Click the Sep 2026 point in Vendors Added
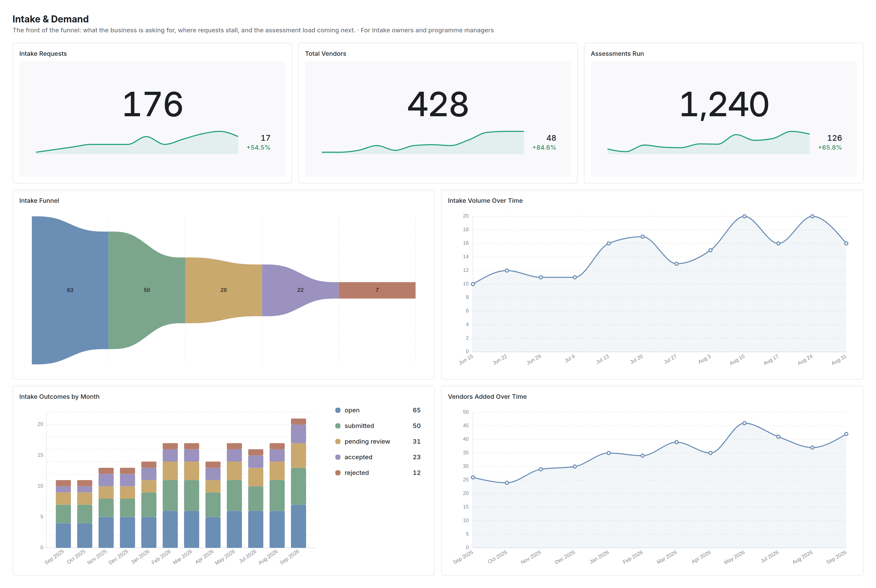This screenshot has width=876, height=588. tap(846, 434)
